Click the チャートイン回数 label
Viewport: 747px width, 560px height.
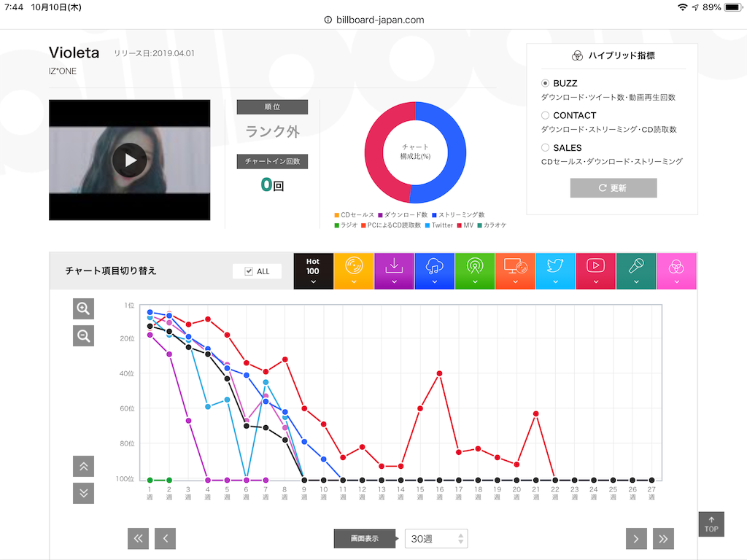[x=273, y=161]
